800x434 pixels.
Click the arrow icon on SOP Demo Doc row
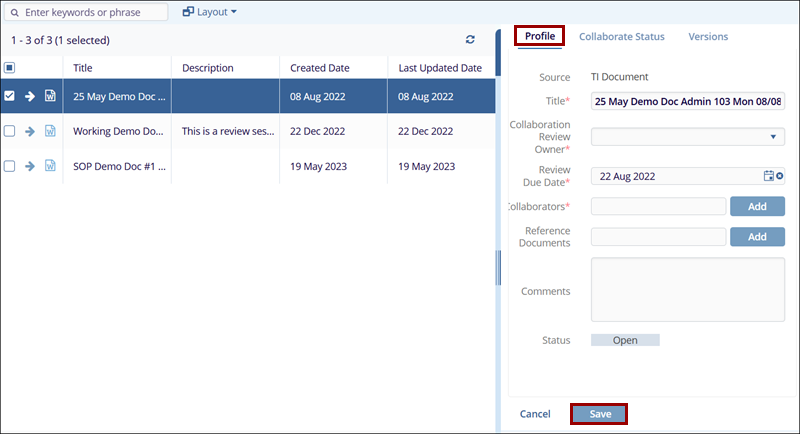click(x=30, y=166)
